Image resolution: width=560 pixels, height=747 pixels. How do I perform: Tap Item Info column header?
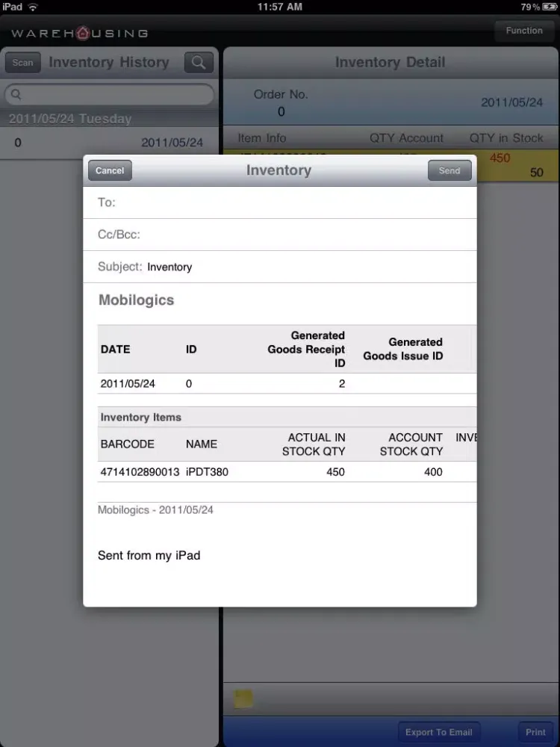click(x=262, y=138)
